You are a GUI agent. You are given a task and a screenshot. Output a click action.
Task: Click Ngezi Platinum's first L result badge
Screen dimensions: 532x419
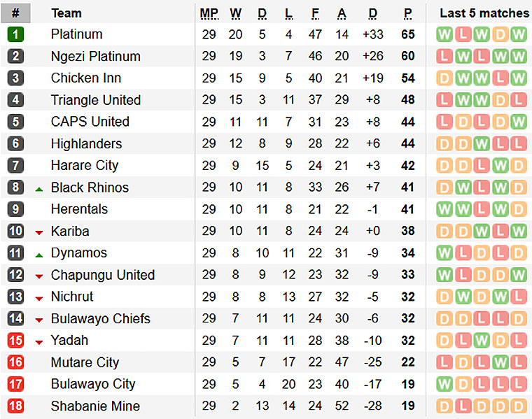(444, 56)
